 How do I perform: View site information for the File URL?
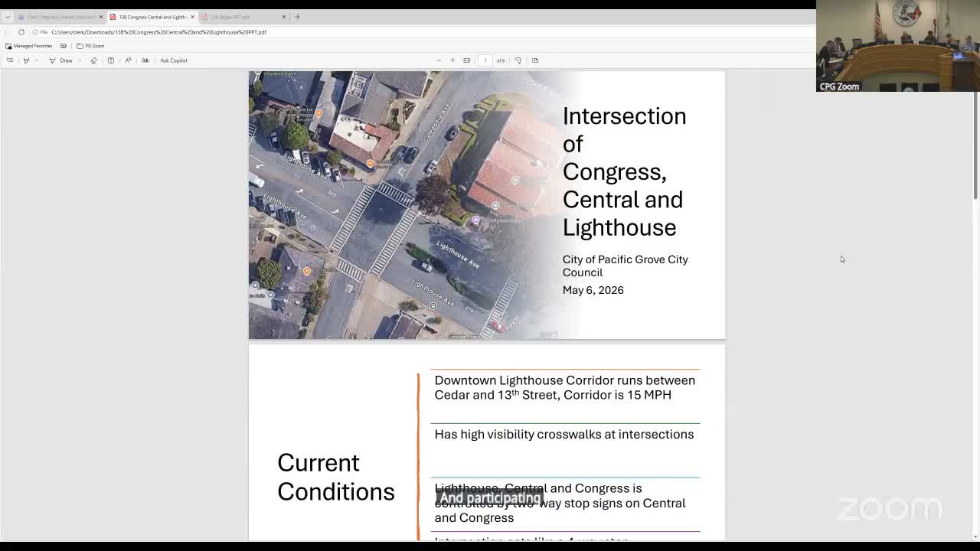41,32
